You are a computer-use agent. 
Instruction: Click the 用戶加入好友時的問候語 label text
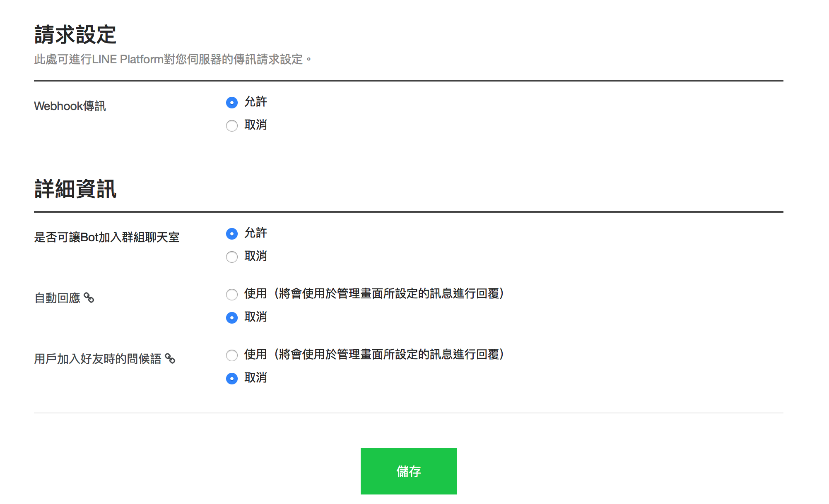(x=98, y=359)
